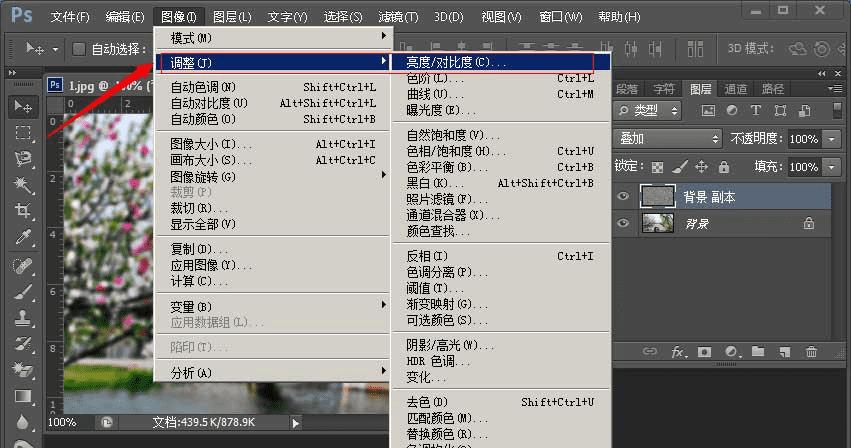The image size is (851, 448).
Task: Select the Rectangular Marquee tool
Action: coord(23,133)
